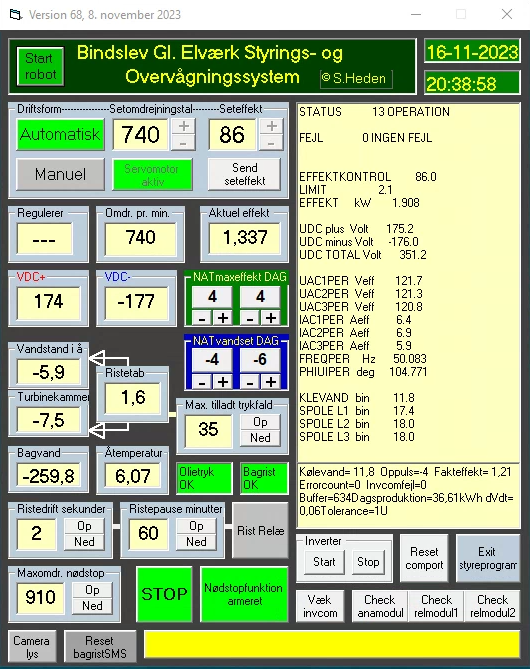Run Check relmodul1
Screen dimensions: 530x669
pos(436,606)
